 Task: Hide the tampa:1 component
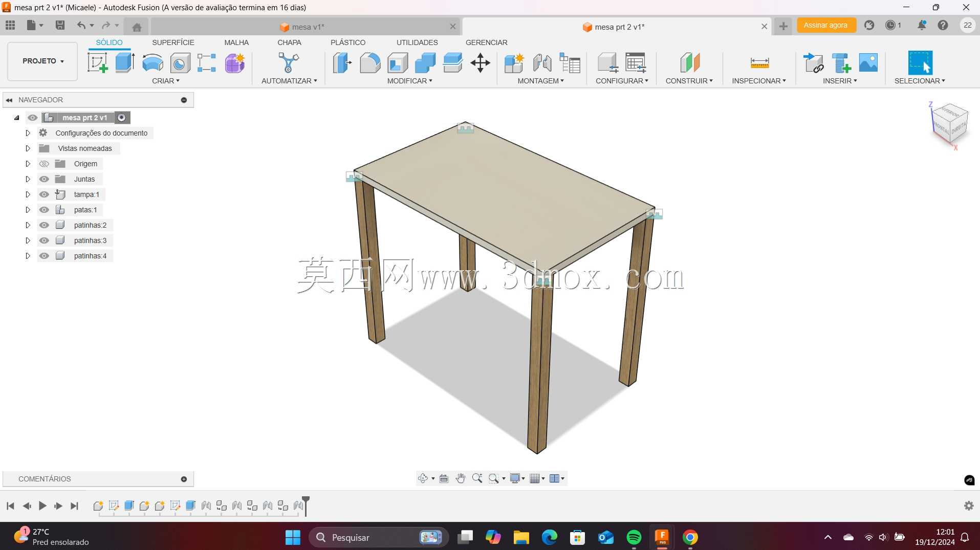tap(44, 194)
